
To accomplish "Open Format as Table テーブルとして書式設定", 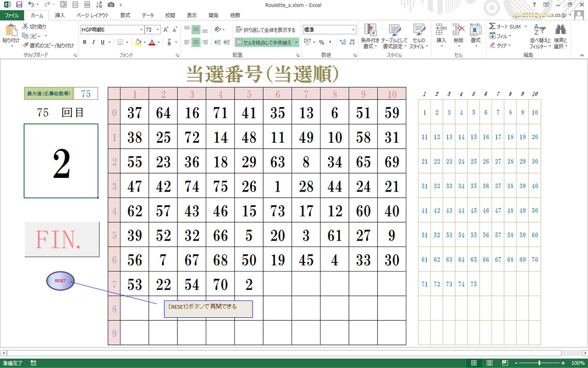I will tap(395, 36).
